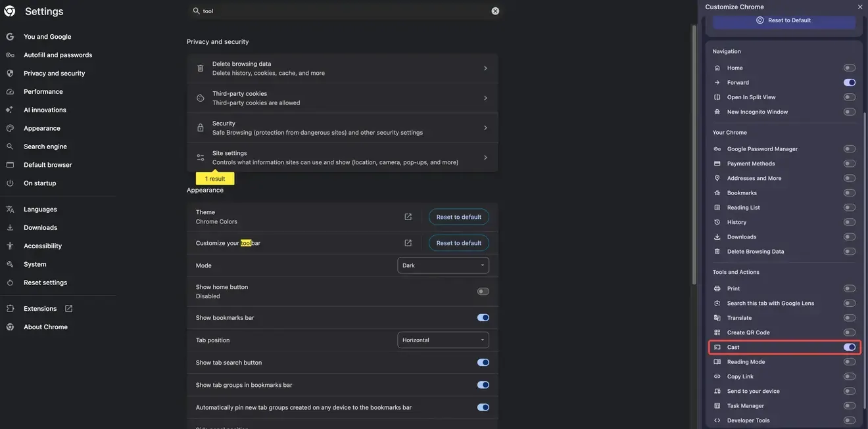This screenshot has height=429, width=868.
Task: Click the Home icon in Navigation list
Action: point(717,68)
